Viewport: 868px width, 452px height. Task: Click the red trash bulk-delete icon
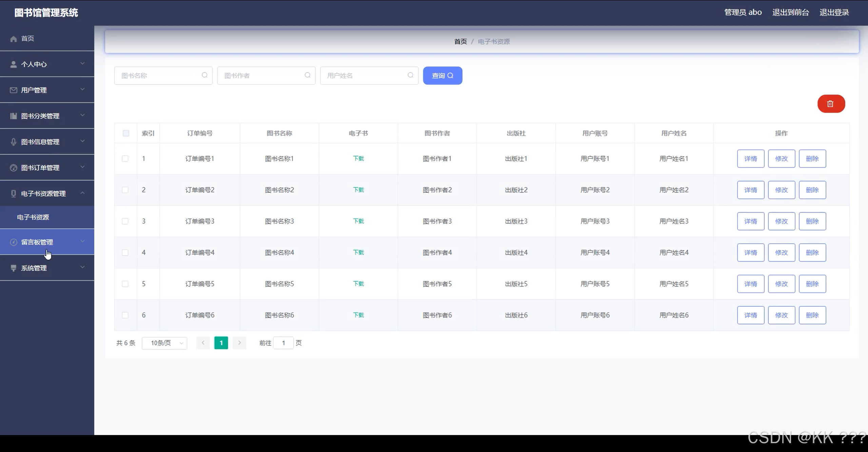pos(831,104)
